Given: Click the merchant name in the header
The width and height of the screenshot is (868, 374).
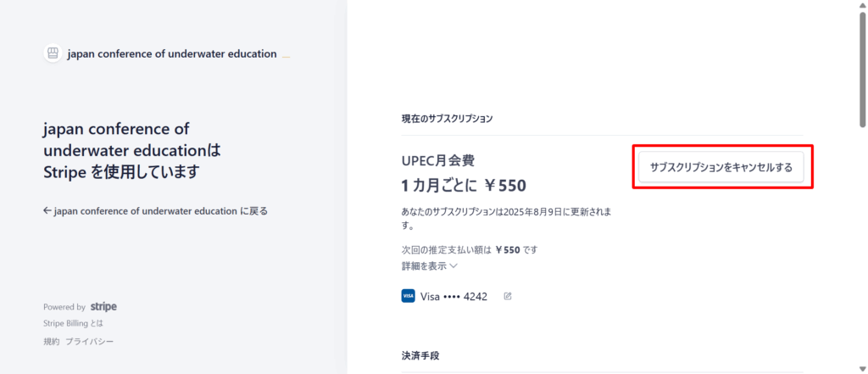Looking at the screenshot, I should pyautogui.click(x=172, y=53).
